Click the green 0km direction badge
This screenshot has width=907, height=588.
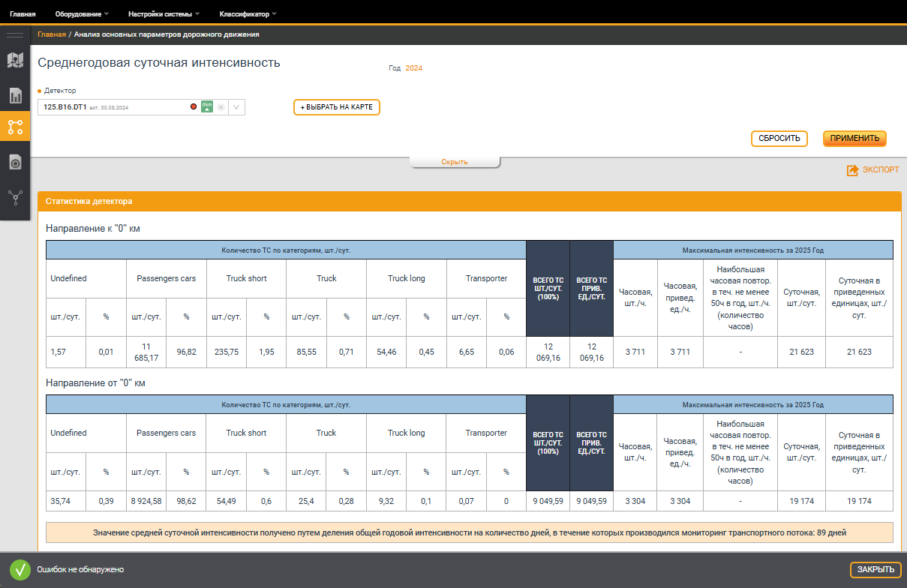(207, 107)
